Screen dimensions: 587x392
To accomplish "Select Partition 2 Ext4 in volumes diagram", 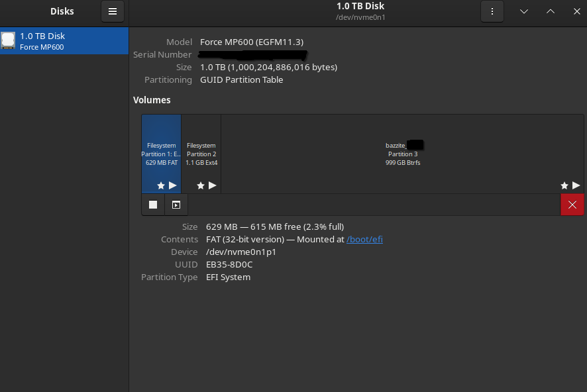I will click(x=201, y=149).
